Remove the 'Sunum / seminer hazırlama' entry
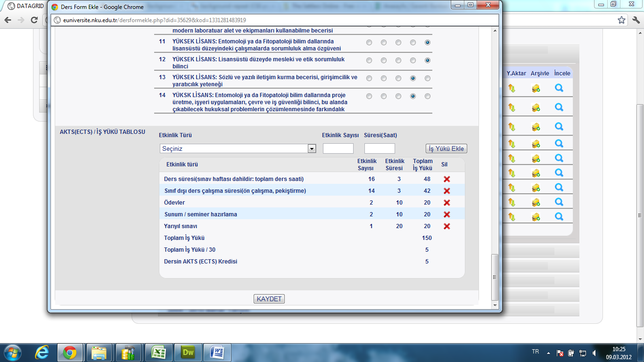The image size is (644, 362). 447,214
